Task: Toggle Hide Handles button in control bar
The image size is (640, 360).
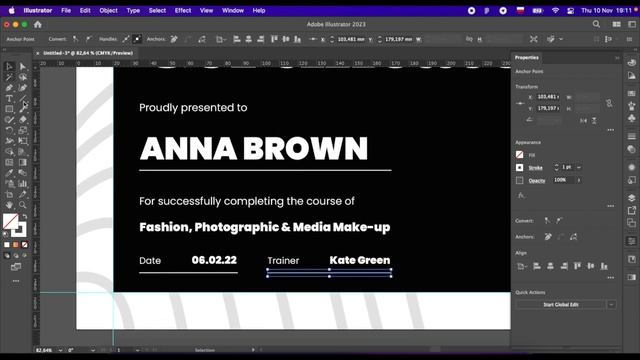Action: pos(137,39)
